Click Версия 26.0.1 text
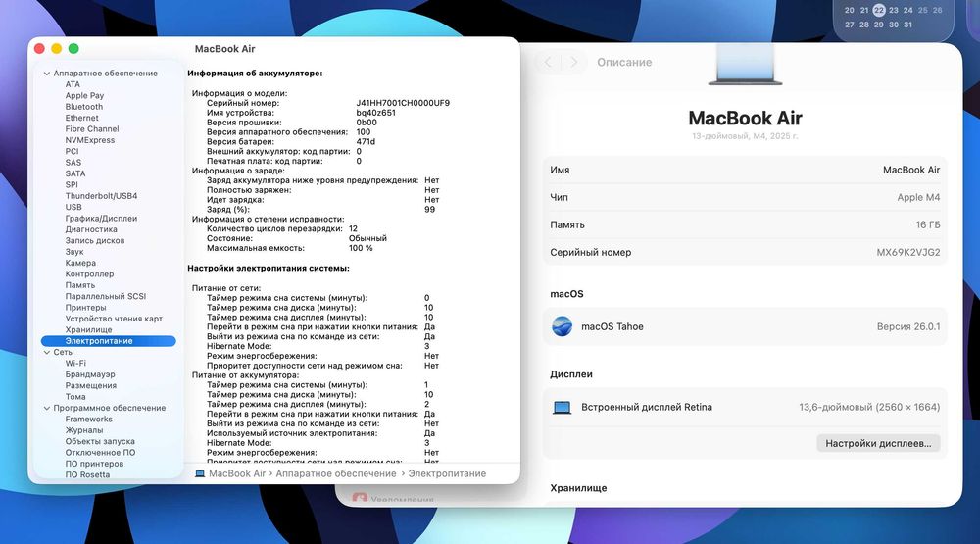This screenshot has width=980, height=544. pyautogui.click(x=908, y=327)
